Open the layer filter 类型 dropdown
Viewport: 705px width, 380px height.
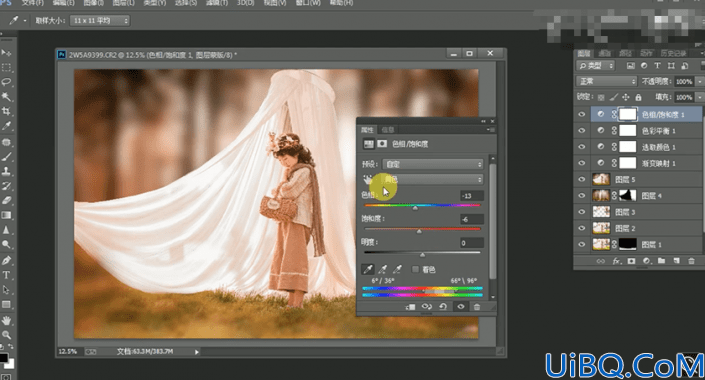596,66
